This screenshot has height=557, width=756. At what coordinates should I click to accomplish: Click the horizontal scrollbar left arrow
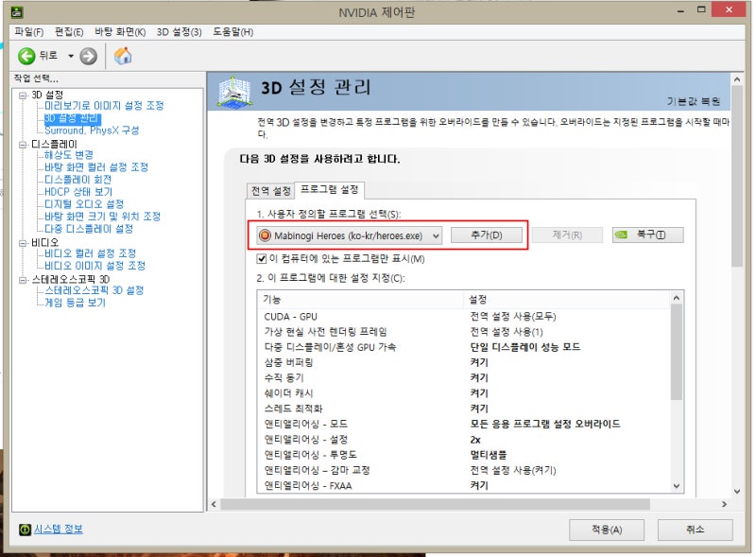pos(215,504)
